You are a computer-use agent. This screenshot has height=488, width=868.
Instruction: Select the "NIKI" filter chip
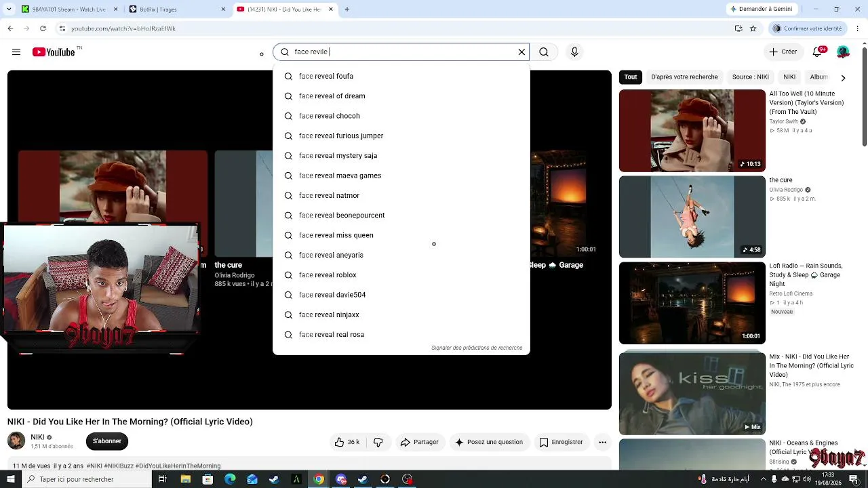[x=789, y=77]
